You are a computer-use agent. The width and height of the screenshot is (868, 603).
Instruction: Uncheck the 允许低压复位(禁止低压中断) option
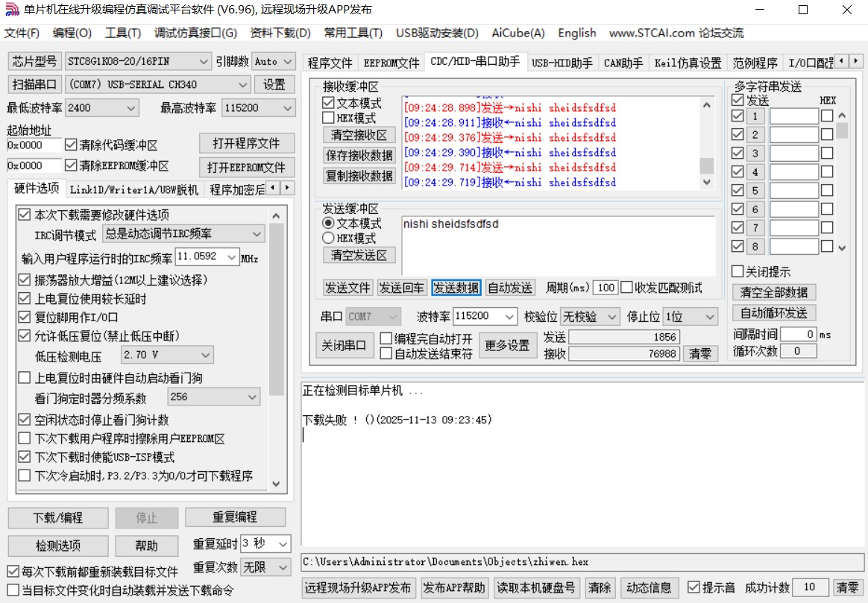tap(25, 335)
